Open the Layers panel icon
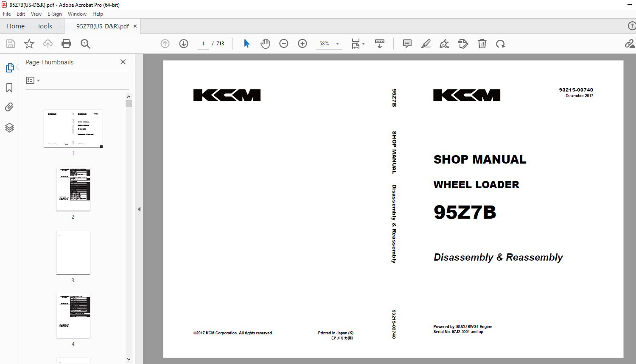 click(x=9, y=128)
